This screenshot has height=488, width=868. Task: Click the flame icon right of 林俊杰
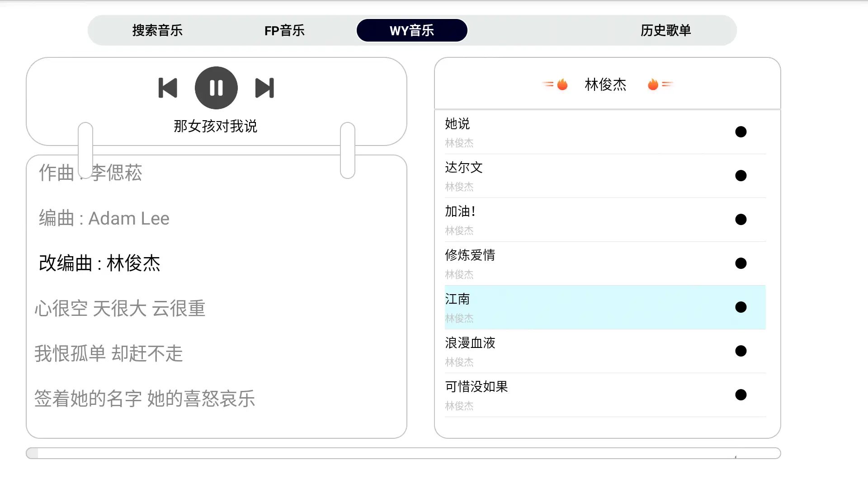[653, 84]
